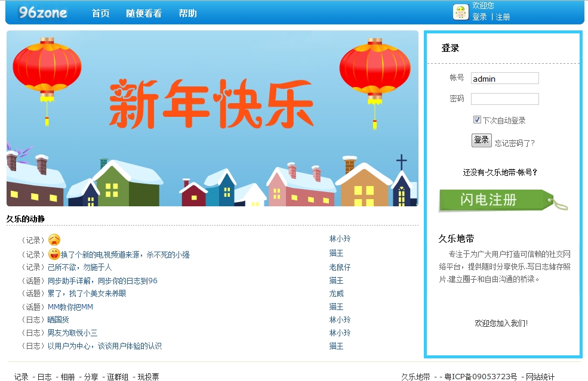The image size is (588, 381).
Task: Click author 龙威
Action: pyautogui.click(x=336, y=293)
